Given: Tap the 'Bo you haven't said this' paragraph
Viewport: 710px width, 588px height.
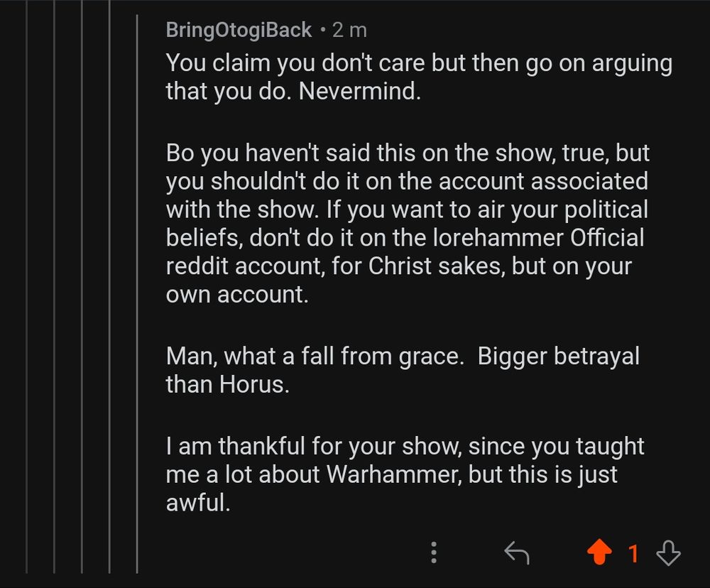Looking at the screenshot, I should [407, 223].
